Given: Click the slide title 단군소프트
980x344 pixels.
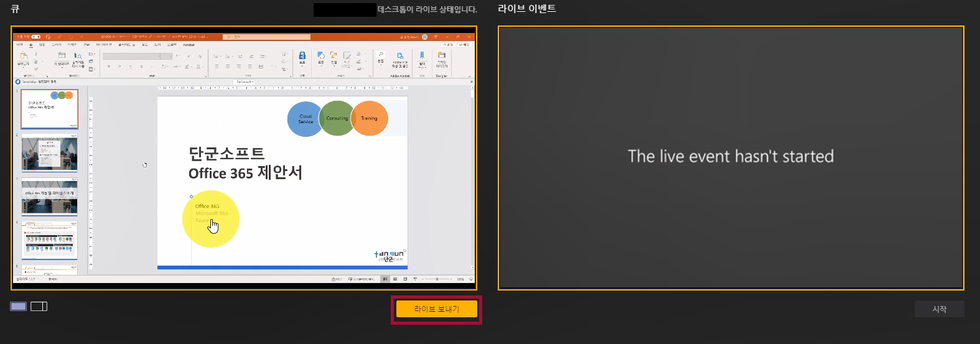Looking at the screenshot, I should 226,153.
